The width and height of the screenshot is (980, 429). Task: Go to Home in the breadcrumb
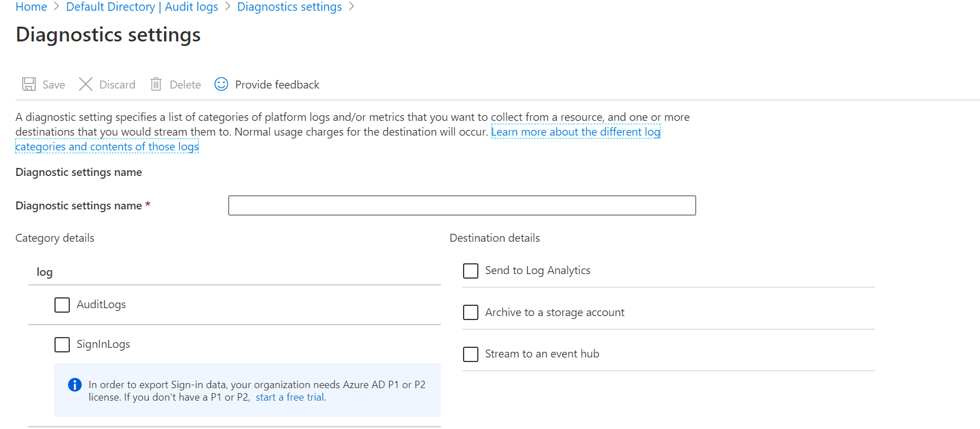coord(31,7)
